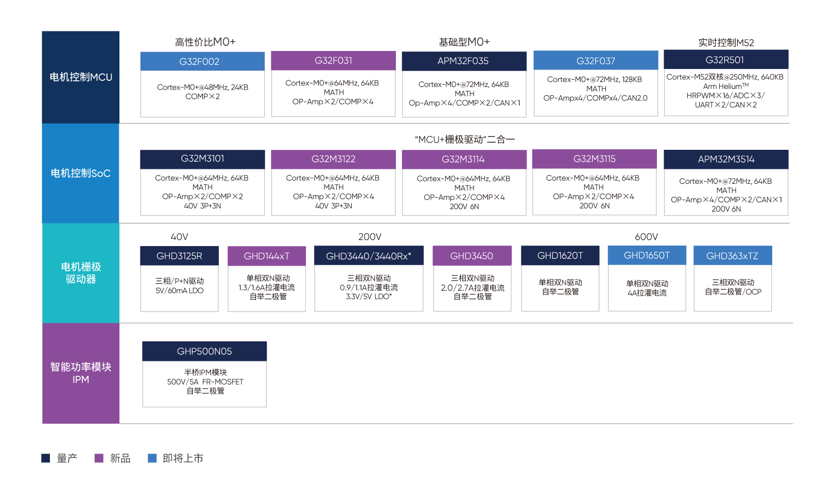This screenshot has height=504, width=834.
Task: Click the G32M3101 SoC header
Action: pos(202,159)
